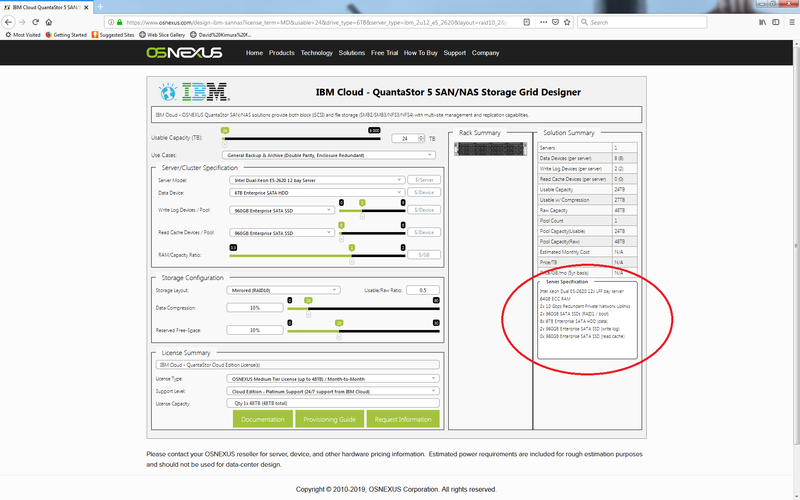Expand the License Type dropdown

coord(332,379)
